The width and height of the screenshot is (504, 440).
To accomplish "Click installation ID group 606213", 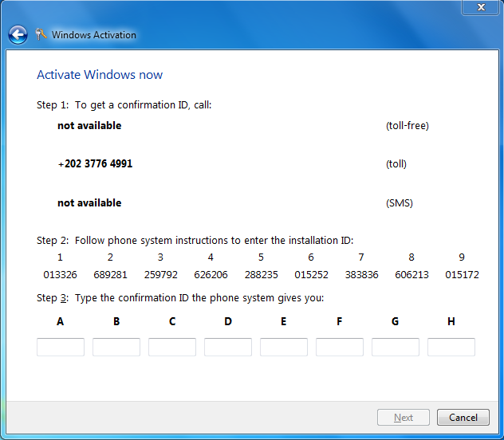I will (411, 275).
